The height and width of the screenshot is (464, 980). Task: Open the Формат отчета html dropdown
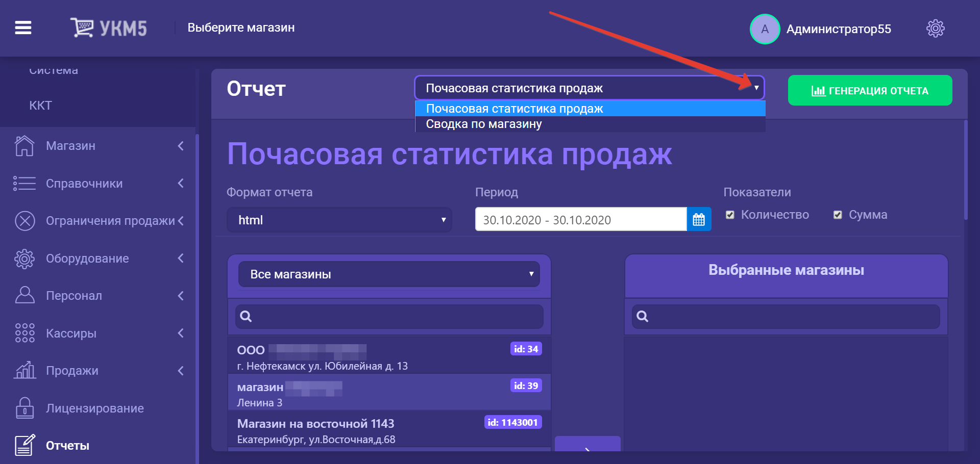tap(339, 220)
